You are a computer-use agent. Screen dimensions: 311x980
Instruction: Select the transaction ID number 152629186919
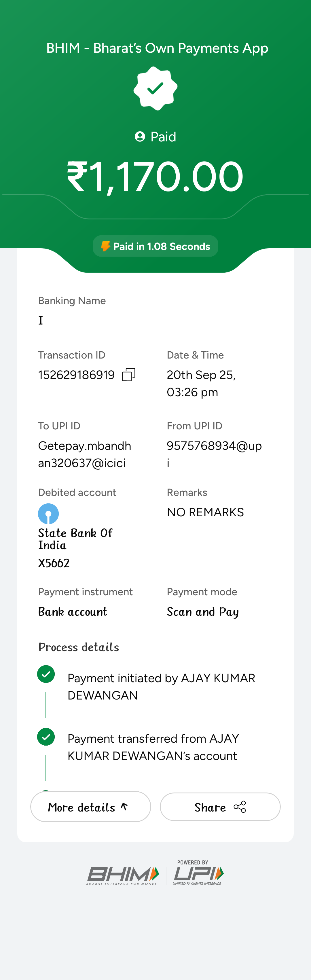(x=76, y=375)
